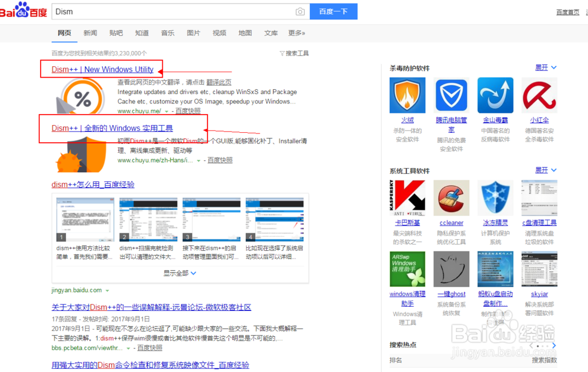Open 关于大家对Dism++的一些误解解释 forum link

pyautogui.click(x=151, y=307)
